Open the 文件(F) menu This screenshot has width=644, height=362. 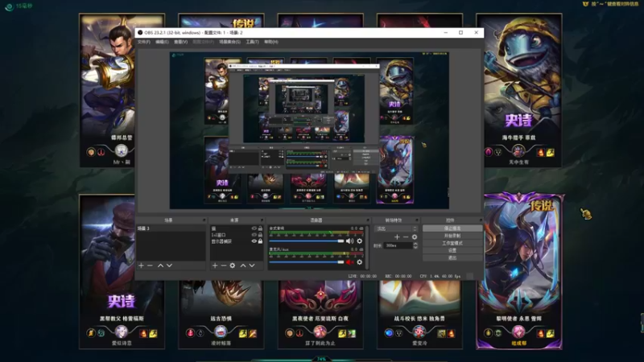(144, 42)
